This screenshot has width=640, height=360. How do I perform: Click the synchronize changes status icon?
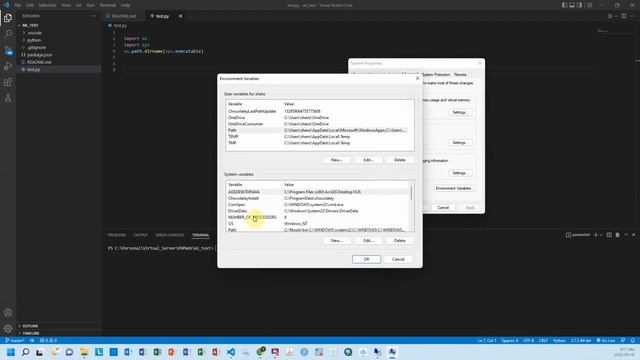pyautogui.click(x=32, y=340)
